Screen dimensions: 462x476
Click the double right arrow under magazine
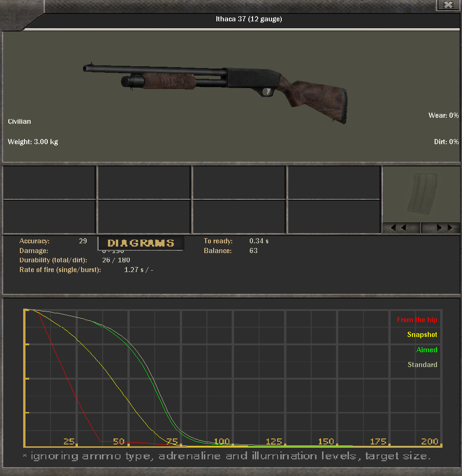441,228
